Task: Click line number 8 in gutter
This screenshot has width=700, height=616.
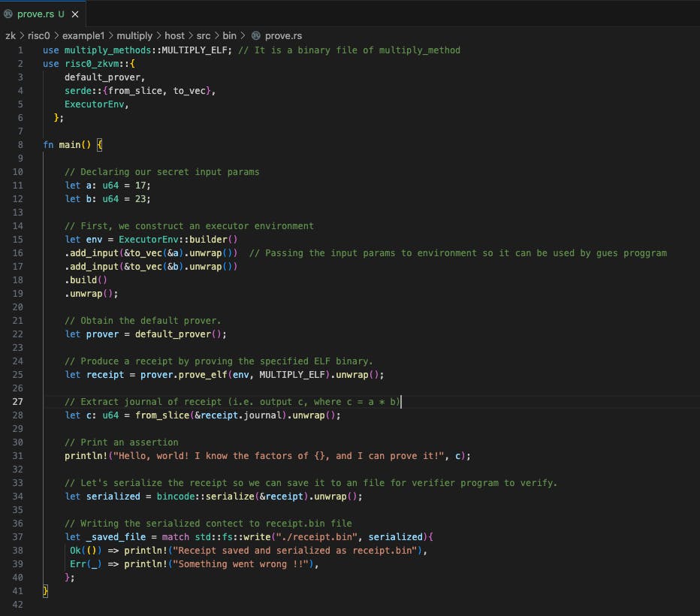Action: tap(20, 145)
